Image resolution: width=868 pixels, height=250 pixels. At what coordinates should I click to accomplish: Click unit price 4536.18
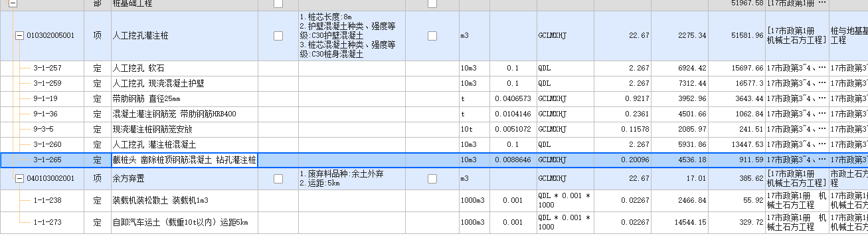(693, 160)
